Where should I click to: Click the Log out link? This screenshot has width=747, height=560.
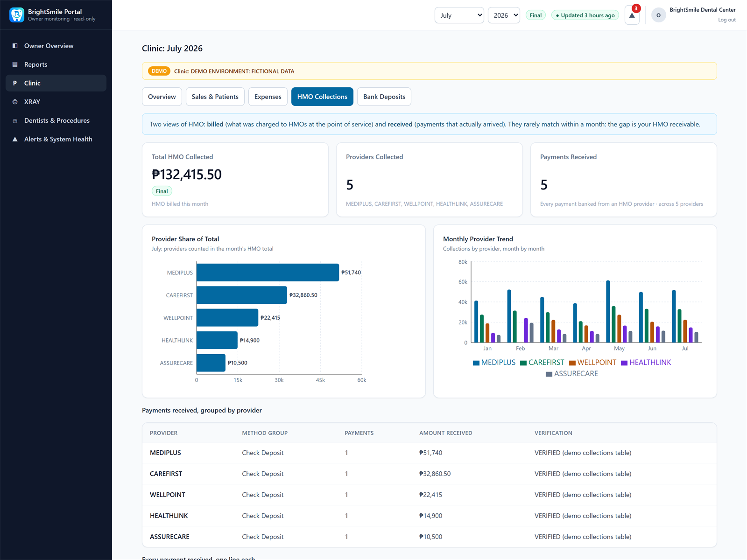(x=726, y=20)
